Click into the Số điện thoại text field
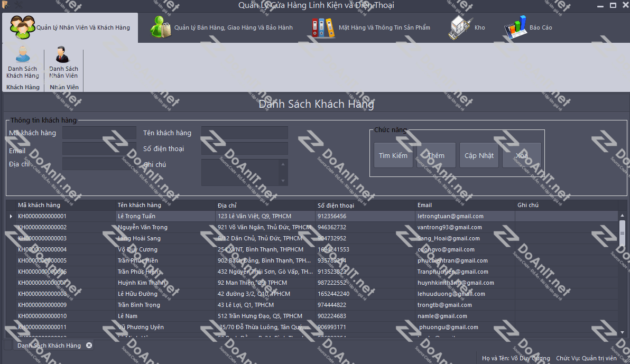The image size is (630, 364). pyautogui.click(x=244, y=148)
